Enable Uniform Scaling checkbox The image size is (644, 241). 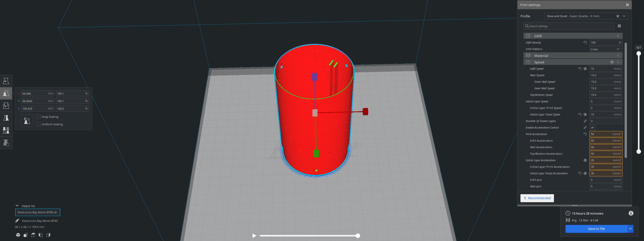[x=38, y=124]
